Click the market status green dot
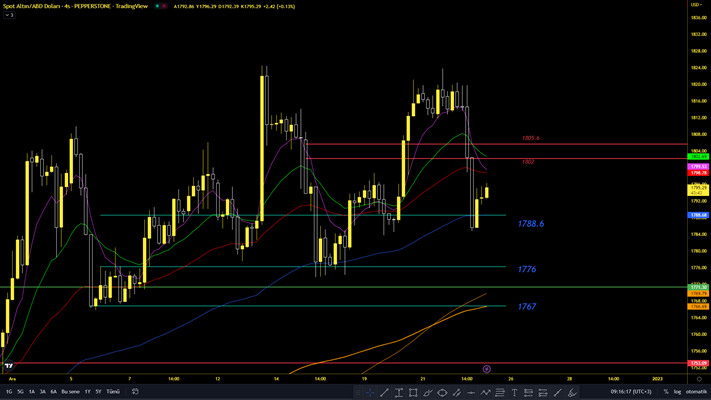 [x=157, y=6]
